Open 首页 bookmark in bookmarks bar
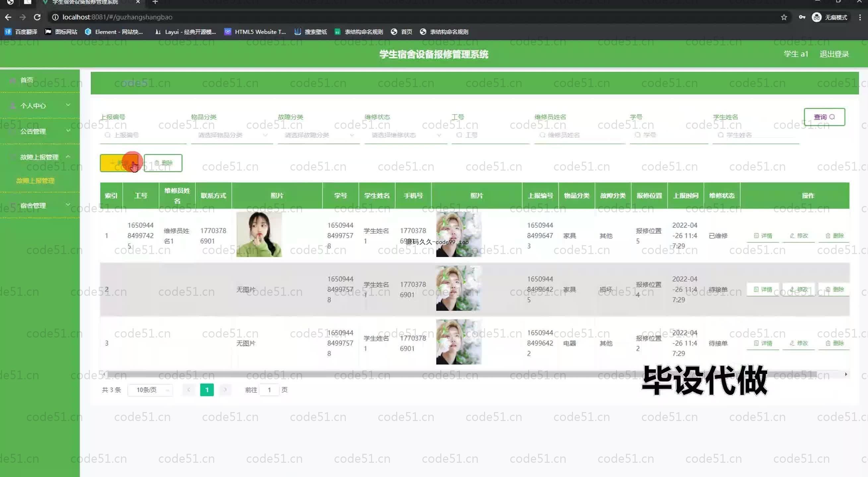This screenshot has height=477, width=868. pos(402,32)
